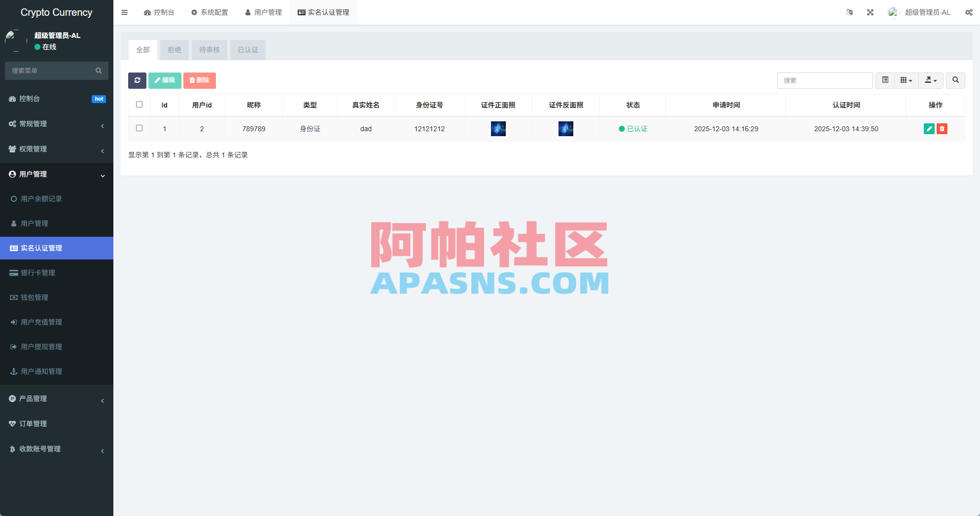Open the columns visibility dropdown
980x516 pixels.
tap(906, 80)
